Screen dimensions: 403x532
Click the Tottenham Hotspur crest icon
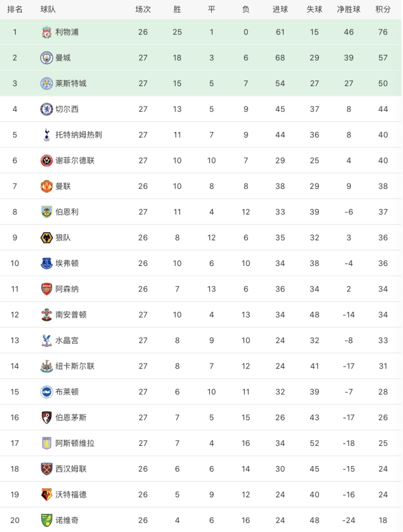click(x=46, y=135)
